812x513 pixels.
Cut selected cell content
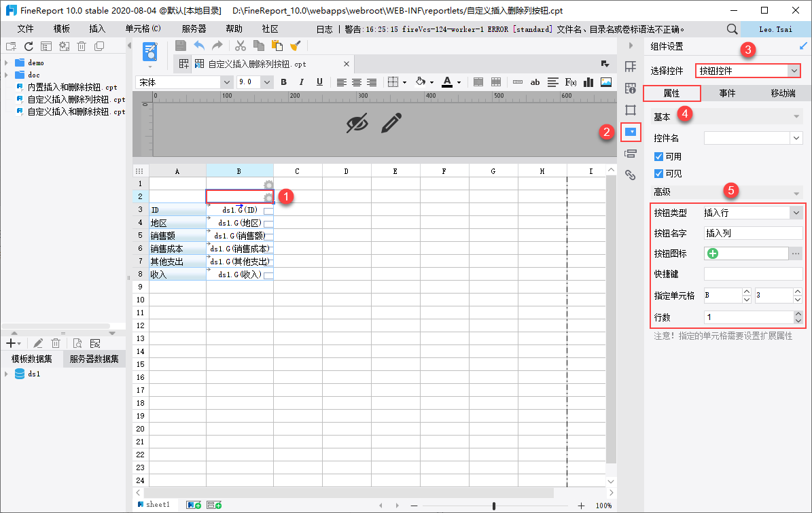click(241, 46)
